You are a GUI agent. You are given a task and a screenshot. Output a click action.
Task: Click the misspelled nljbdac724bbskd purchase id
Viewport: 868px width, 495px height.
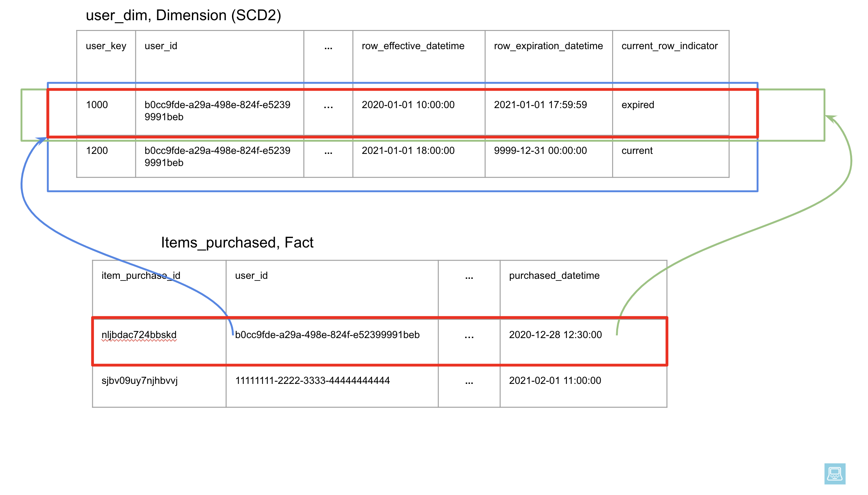pyautogui.click(x=139, y=335)
